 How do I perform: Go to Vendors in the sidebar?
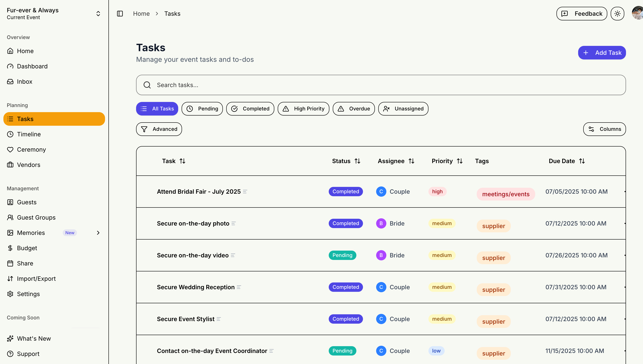[x=28, y=165]
